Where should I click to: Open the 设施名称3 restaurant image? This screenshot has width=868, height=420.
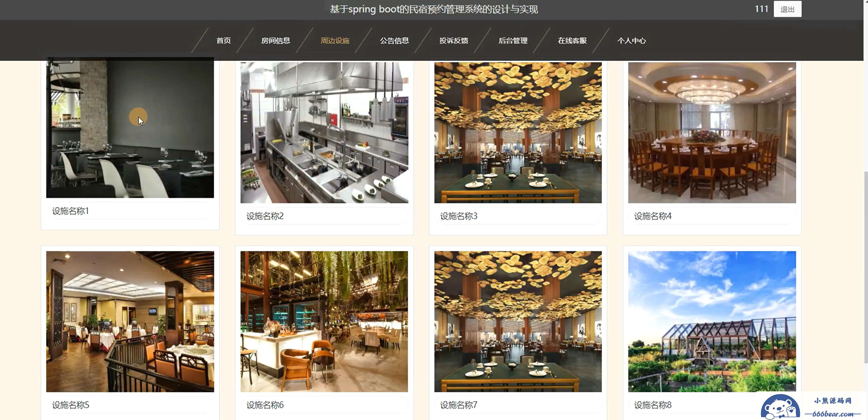[x=518, y=133]
